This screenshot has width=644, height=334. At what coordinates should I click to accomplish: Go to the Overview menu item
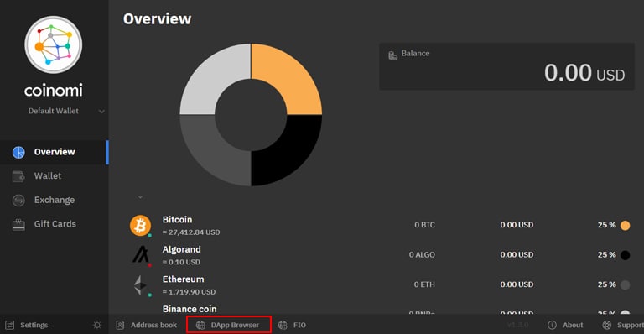click(x=55, y=152)
